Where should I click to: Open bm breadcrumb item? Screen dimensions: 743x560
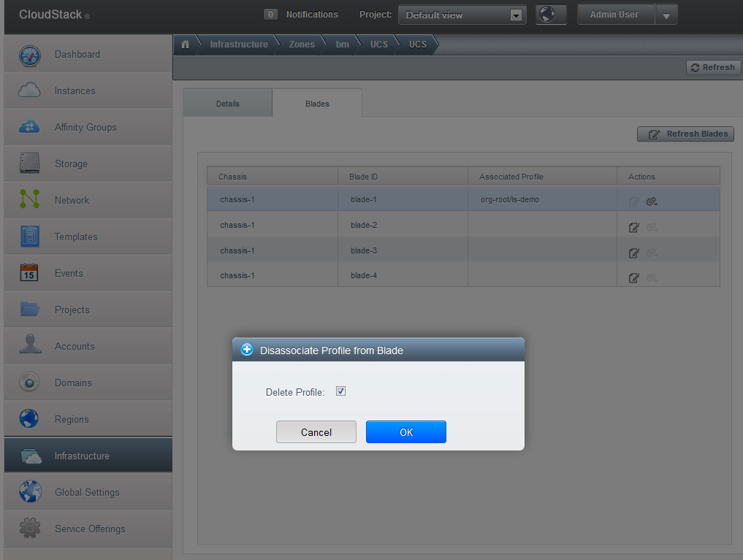click(x=342, y=45)
